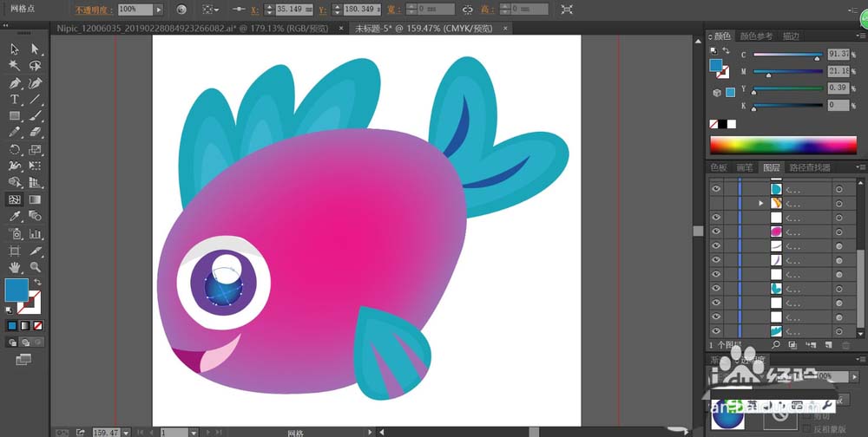The width and height of the screenshot is (868, 437).
Task: Select the Shape Builder tool
Action: pos(15,183)
